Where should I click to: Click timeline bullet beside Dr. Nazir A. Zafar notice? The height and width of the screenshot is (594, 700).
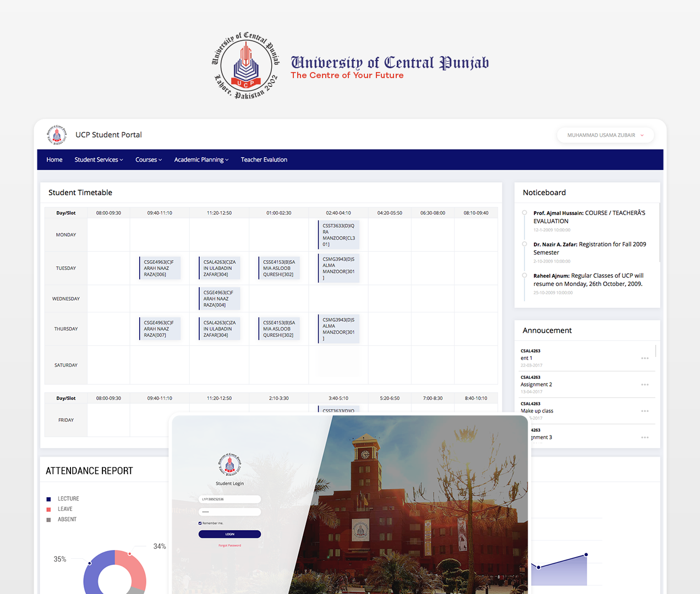[x=524, y=244]
